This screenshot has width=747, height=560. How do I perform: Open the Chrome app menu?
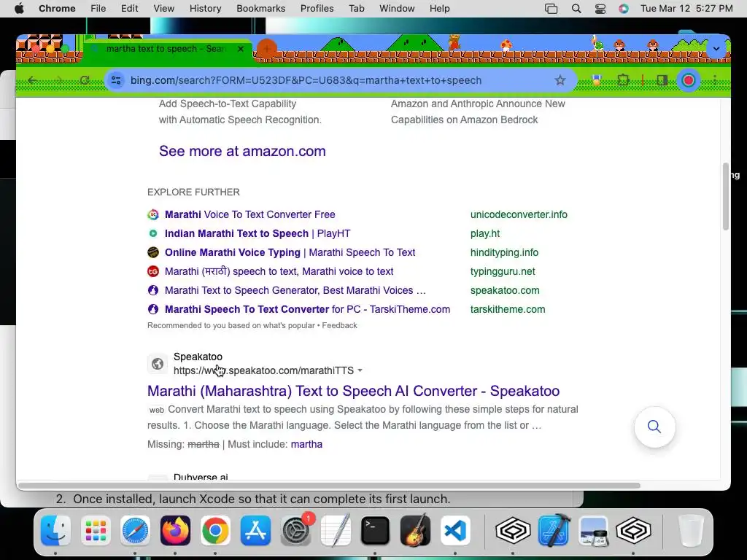pyautogui.click(x=57, y=9)
